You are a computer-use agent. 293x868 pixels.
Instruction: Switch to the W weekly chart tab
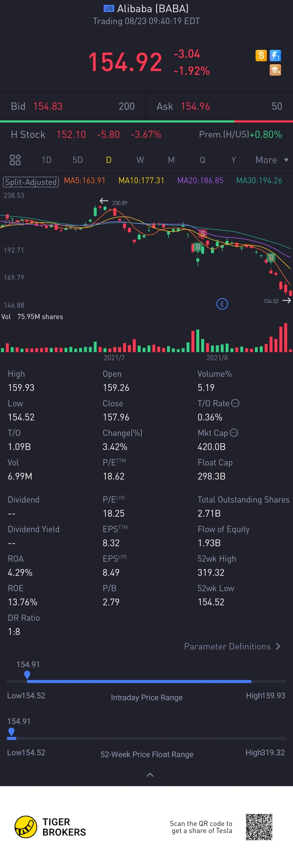click(140, 160)
